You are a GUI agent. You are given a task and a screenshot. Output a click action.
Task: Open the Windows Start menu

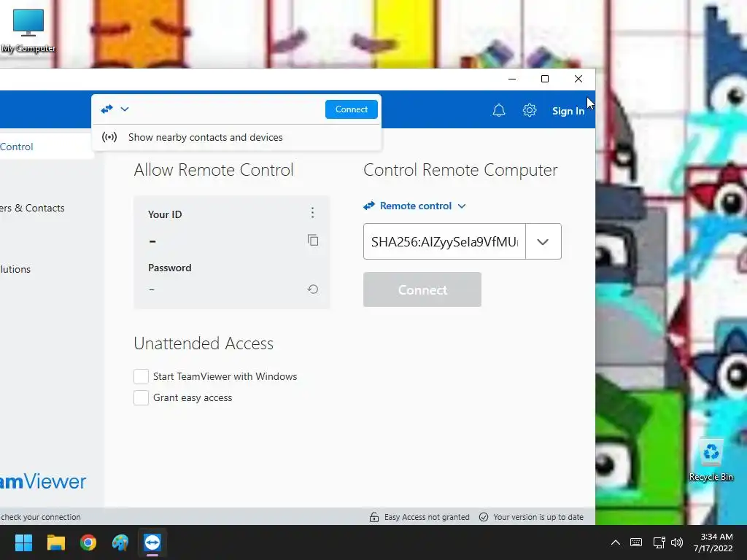click(23, 542)
